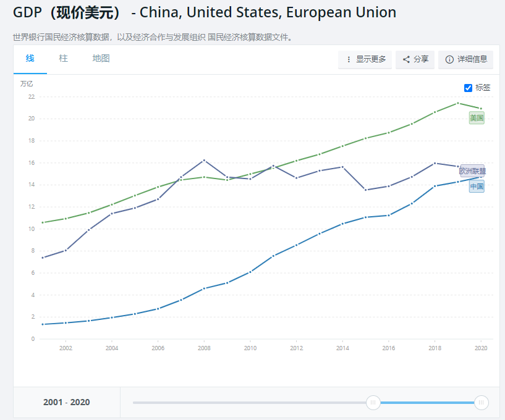The width and height of the screenshot is (505, 420).
Task: Click the 分享 button label
Action: pos(421,59)
